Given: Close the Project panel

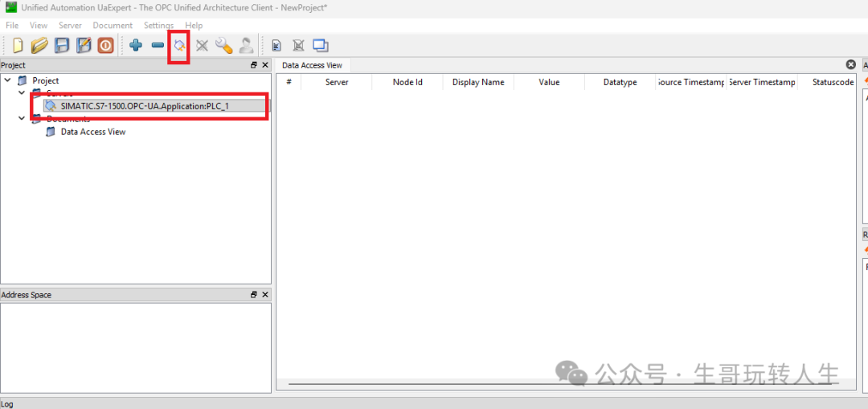Looking at the screenshot, I should tap(265, 65).
